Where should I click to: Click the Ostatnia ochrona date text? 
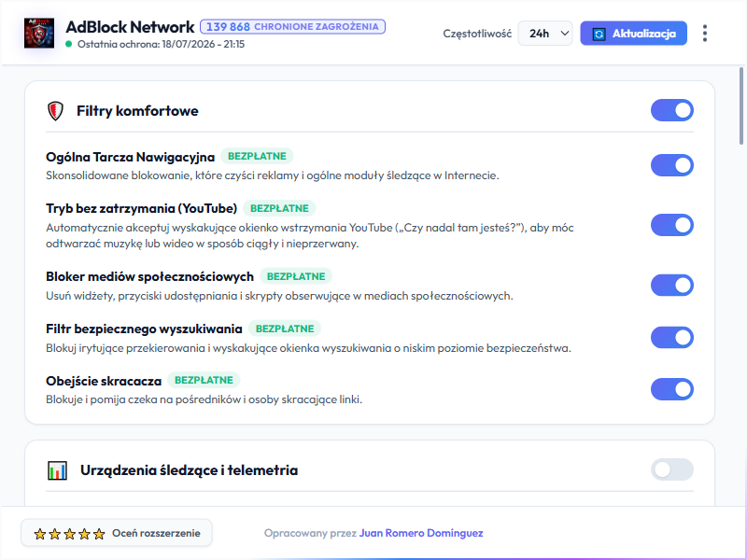pos(161,44)
